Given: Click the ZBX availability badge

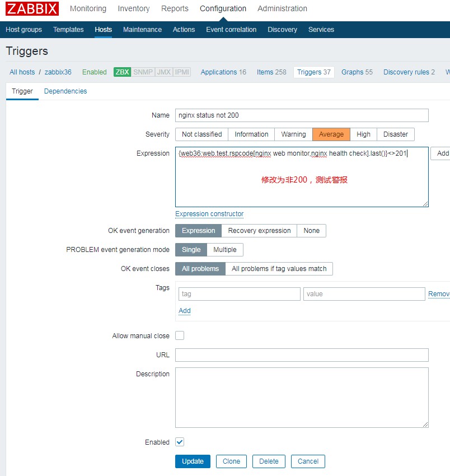Looking at the screenshot, I should pyautogui.click(x=122, y=72).
